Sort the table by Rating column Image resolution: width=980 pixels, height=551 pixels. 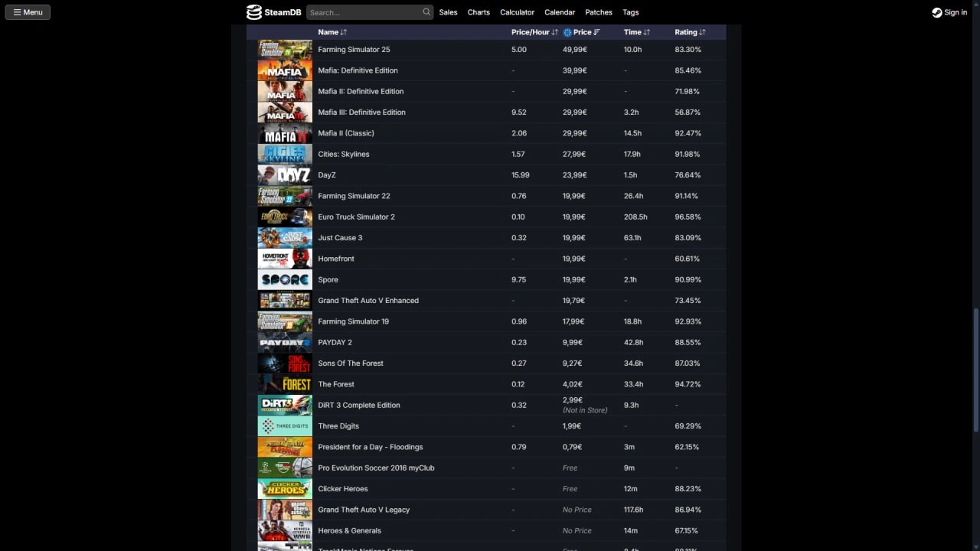(690, 32)
